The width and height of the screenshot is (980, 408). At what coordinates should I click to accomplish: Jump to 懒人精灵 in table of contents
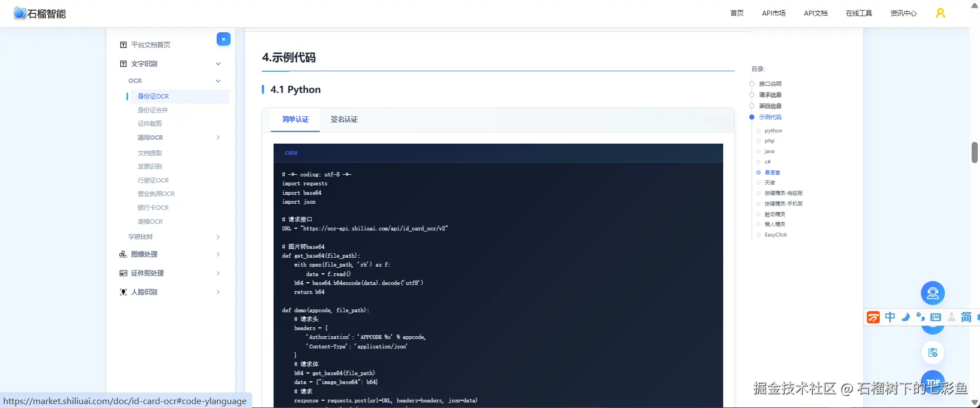point(775,224)
